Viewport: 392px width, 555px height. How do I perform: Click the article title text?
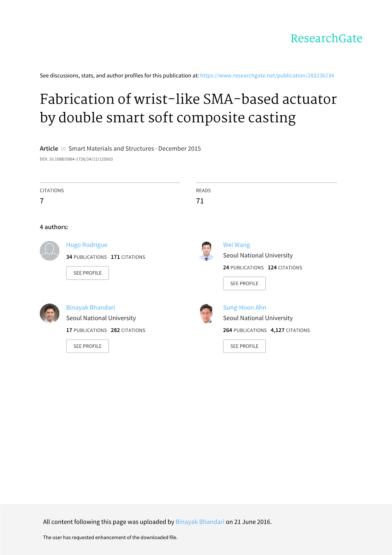(188, 108)
